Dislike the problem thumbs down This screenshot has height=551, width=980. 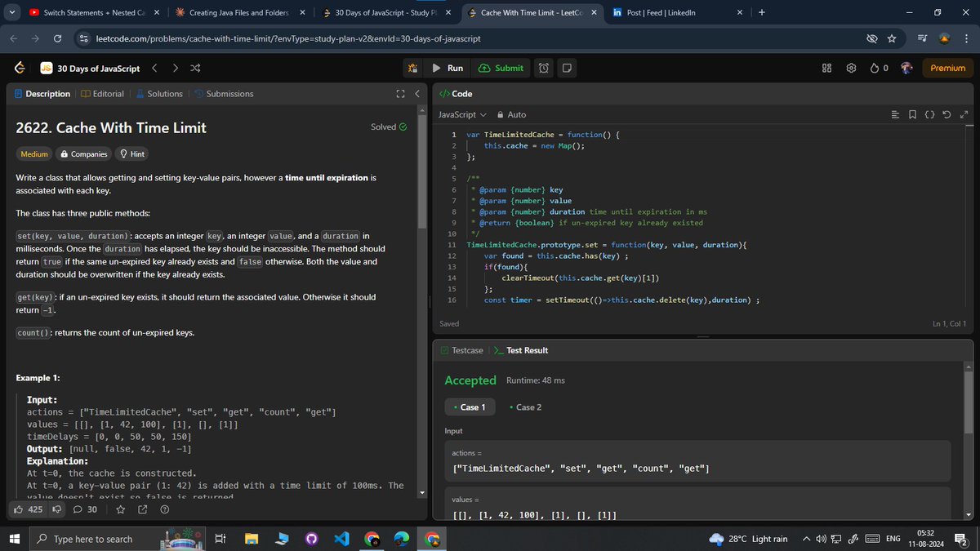point(56,510)
